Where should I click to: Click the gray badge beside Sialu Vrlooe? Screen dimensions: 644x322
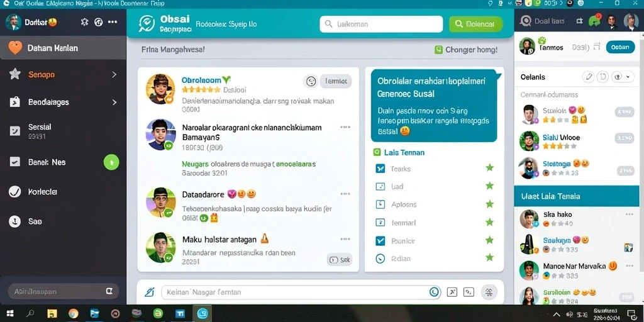point(625,138)
